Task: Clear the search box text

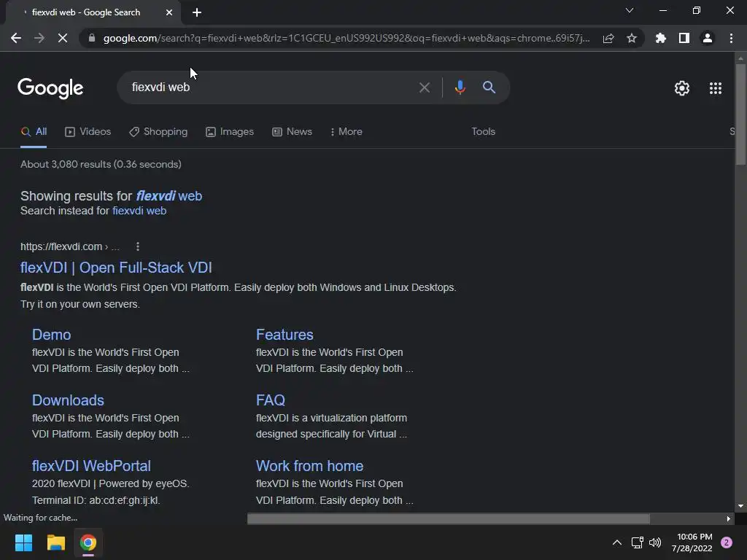Action: (425, 87)
